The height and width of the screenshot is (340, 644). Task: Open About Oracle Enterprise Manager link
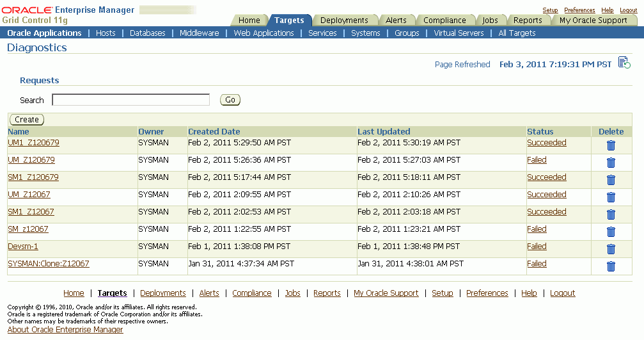tap(65, 330)
